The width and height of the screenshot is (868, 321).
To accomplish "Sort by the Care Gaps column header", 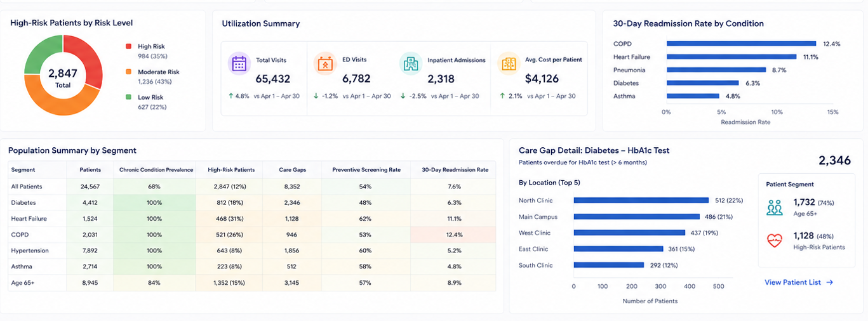I will tap(291, 170).
